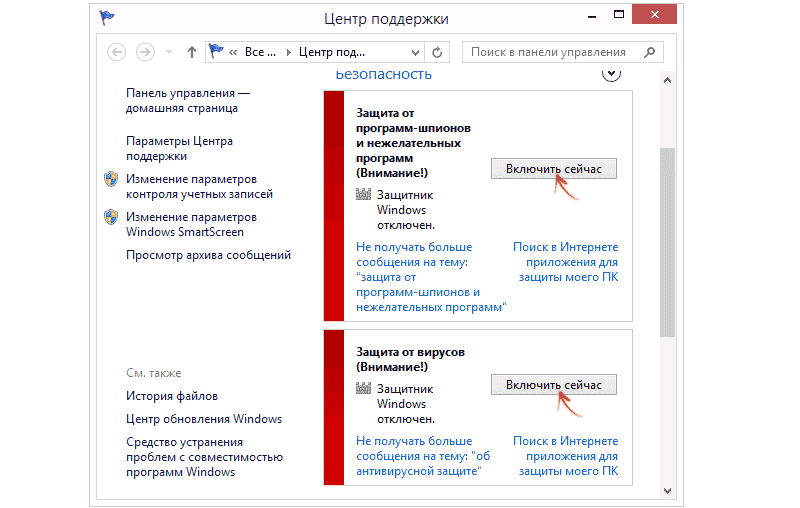Click the vertical scrollbar thumb

click(667, 242)
